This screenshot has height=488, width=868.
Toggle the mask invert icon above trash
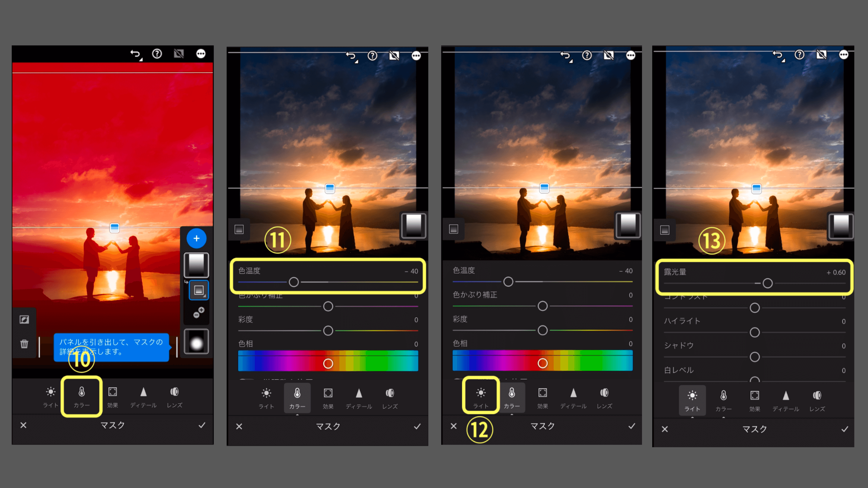pyautogui.click(x=24, y=319)
